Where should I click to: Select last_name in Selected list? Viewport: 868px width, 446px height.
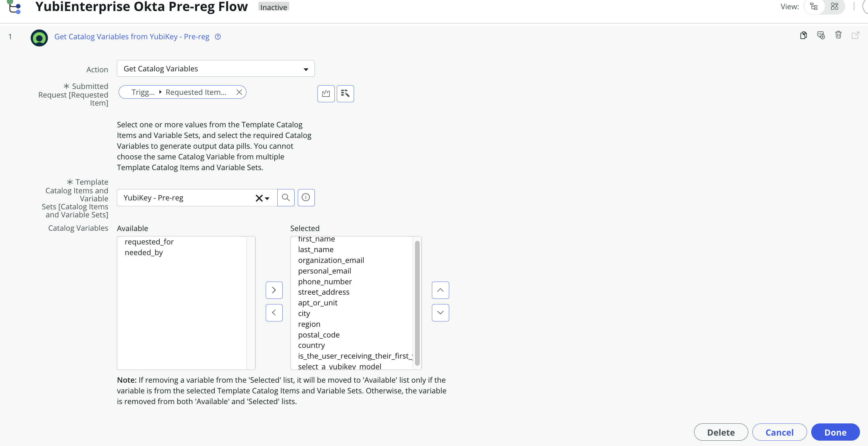pos(316,249)
